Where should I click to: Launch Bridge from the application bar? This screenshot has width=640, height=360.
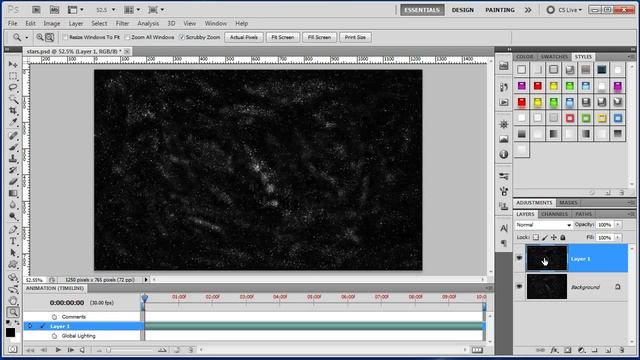pos(36,9)
